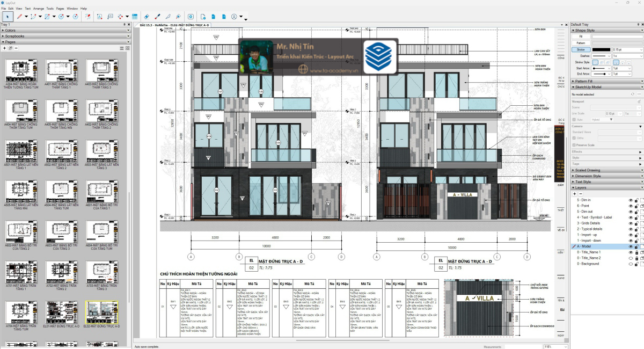Toggle the Fill button in Shape Style
Image resolution: width=644 pixels, height=349 pixels.
point(581,37)
